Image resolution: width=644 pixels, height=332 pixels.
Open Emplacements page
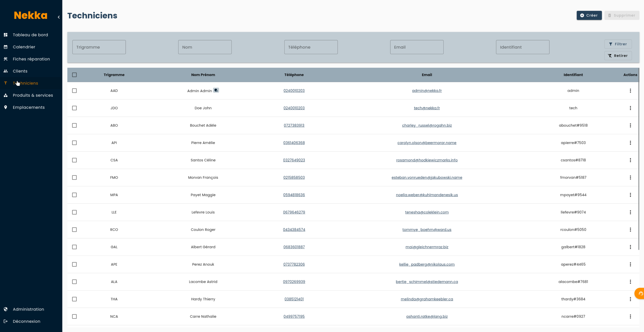(x=29, y=107)
